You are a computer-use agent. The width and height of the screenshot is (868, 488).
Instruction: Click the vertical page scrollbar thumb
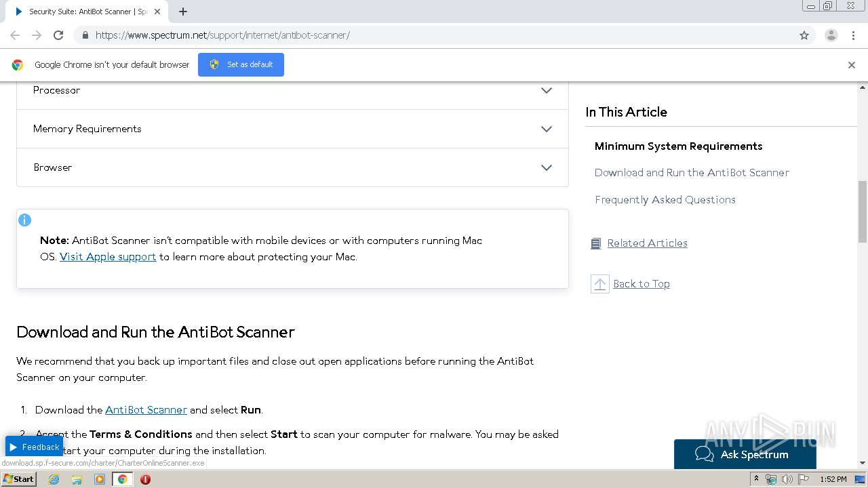coord(863,211)
